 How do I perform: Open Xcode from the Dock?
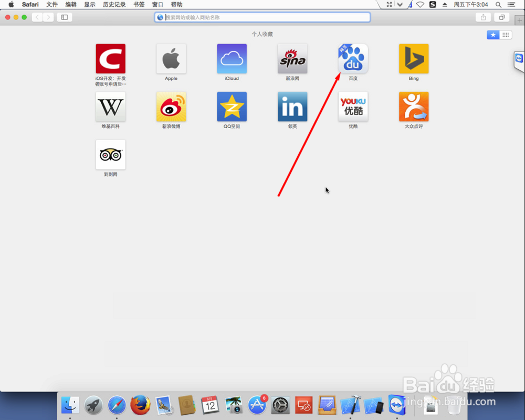(350, 405)
